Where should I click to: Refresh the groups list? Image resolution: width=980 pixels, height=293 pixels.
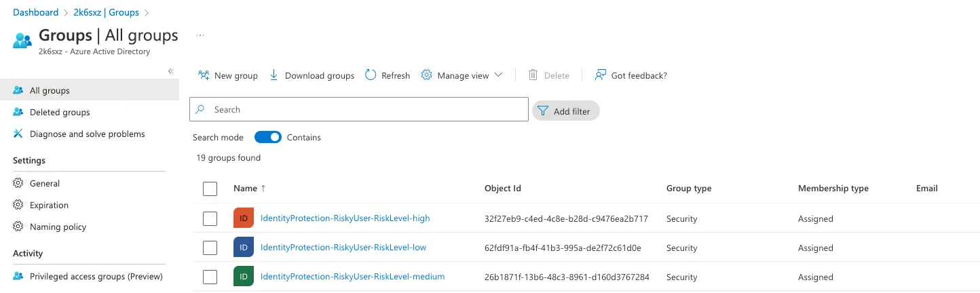(x=388, y=75)
